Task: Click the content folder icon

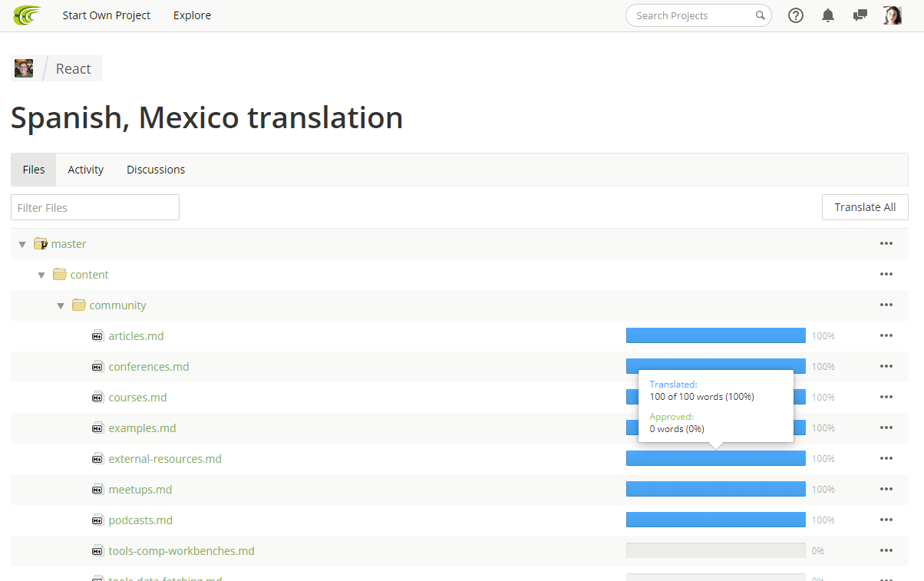Action: click(60, 275)
